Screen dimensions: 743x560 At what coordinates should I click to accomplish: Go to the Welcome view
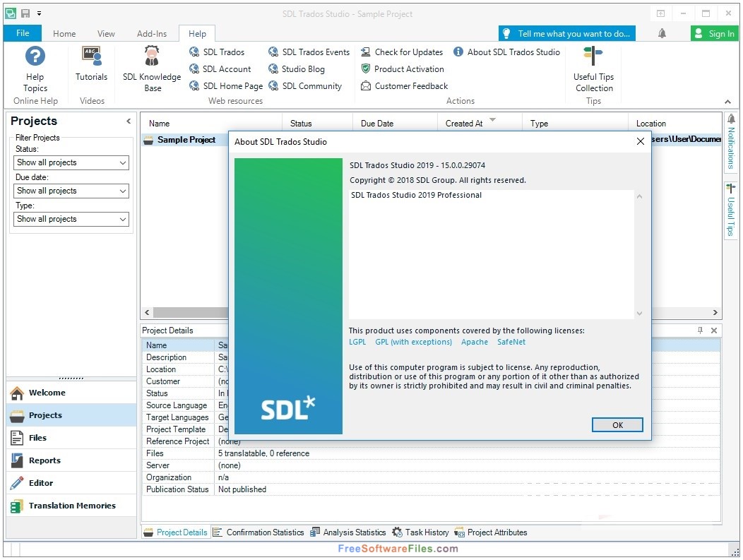[x=71, y=393]
